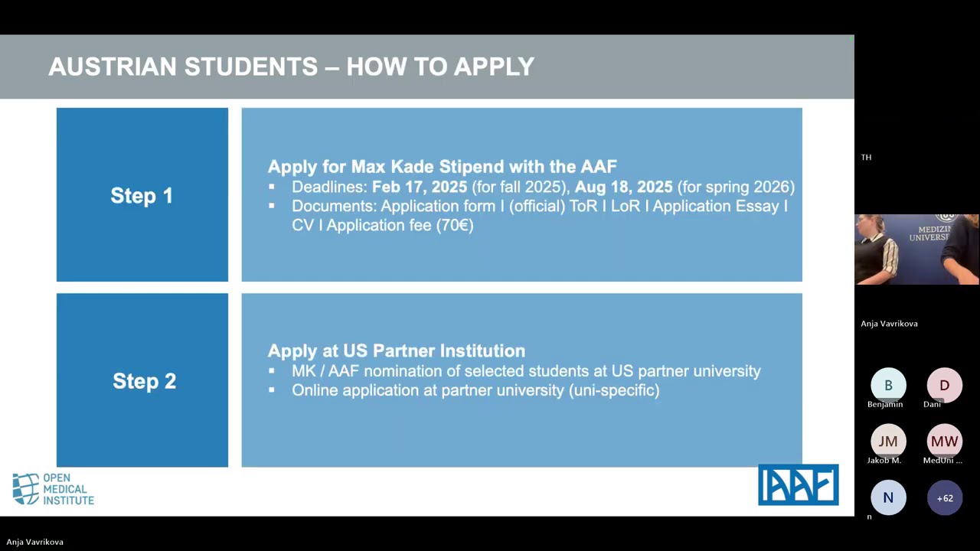Screen dimensions: 980x551
Task: Select the MedUni MW avatar
Action: click(x=944, y=442)
